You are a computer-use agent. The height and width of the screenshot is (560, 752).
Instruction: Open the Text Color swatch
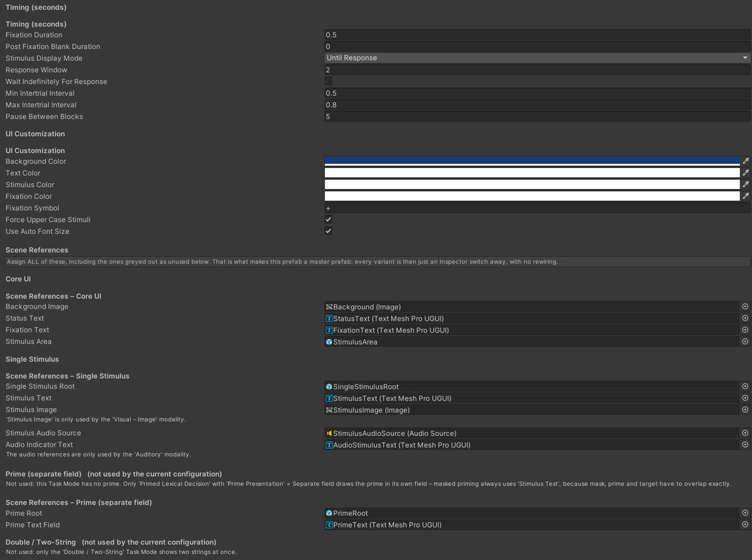point(532,173)
